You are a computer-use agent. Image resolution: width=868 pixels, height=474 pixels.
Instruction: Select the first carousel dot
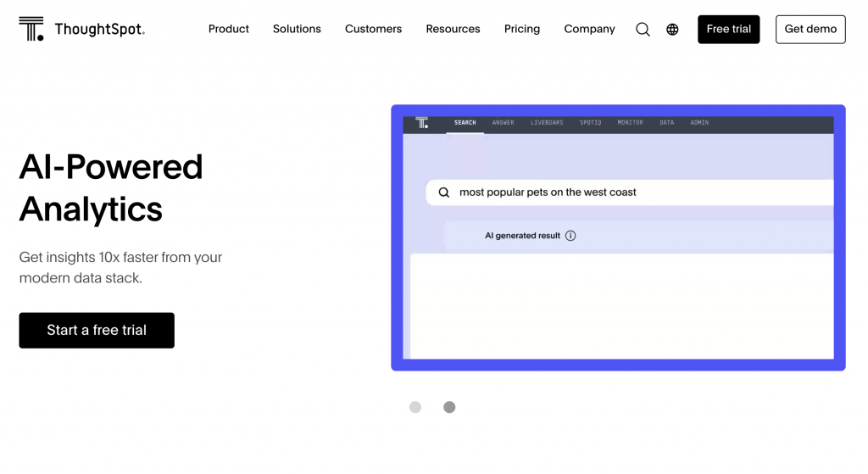click(415, 407)
